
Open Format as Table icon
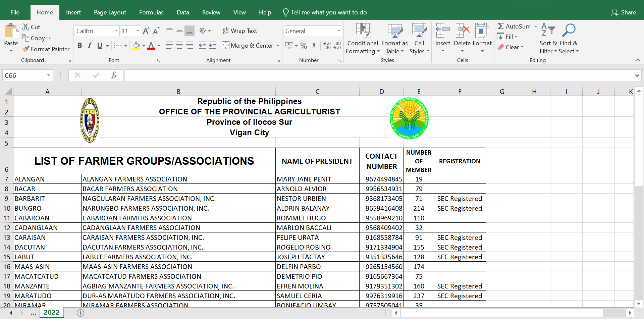point(395,31)
